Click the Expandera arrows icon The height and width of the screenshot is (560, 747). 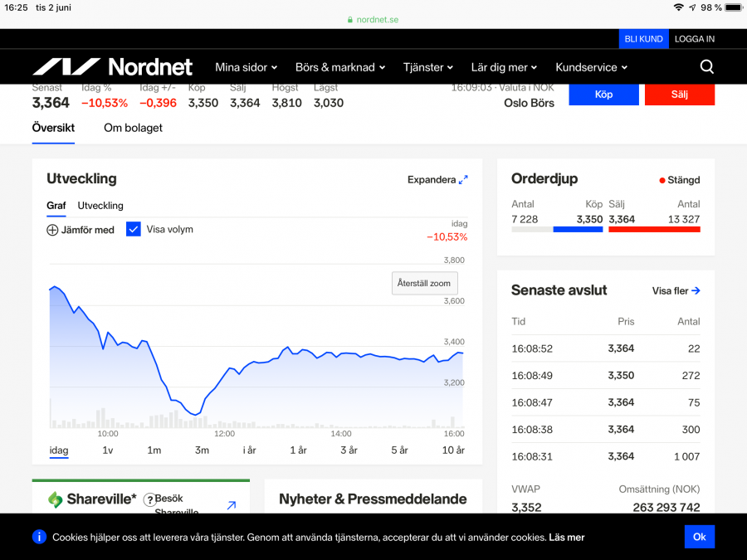click(x=463, y=179)
